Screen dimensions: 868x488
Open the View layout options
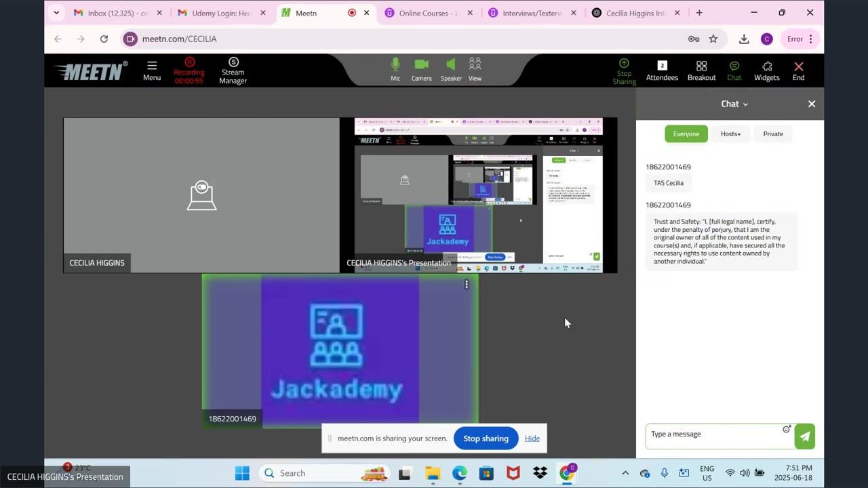click(475, 70)
